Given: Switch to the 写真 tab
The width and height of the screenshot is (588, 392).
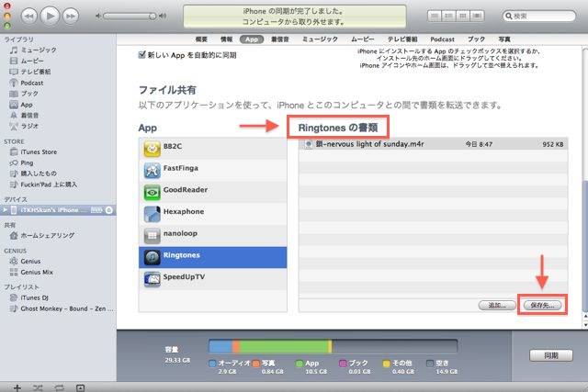Looking at the screenshot, I should [x=504, y=39].
